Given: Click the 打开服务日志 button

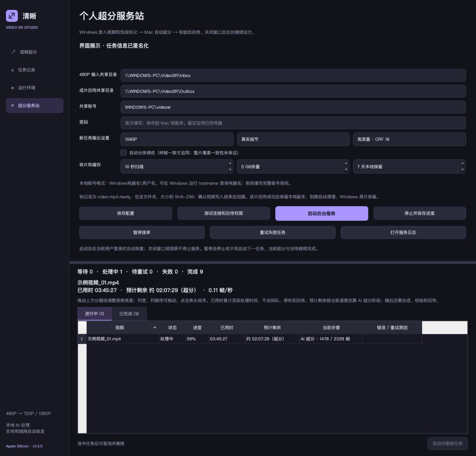Looking at the screenshot, I should coord(403,232).
